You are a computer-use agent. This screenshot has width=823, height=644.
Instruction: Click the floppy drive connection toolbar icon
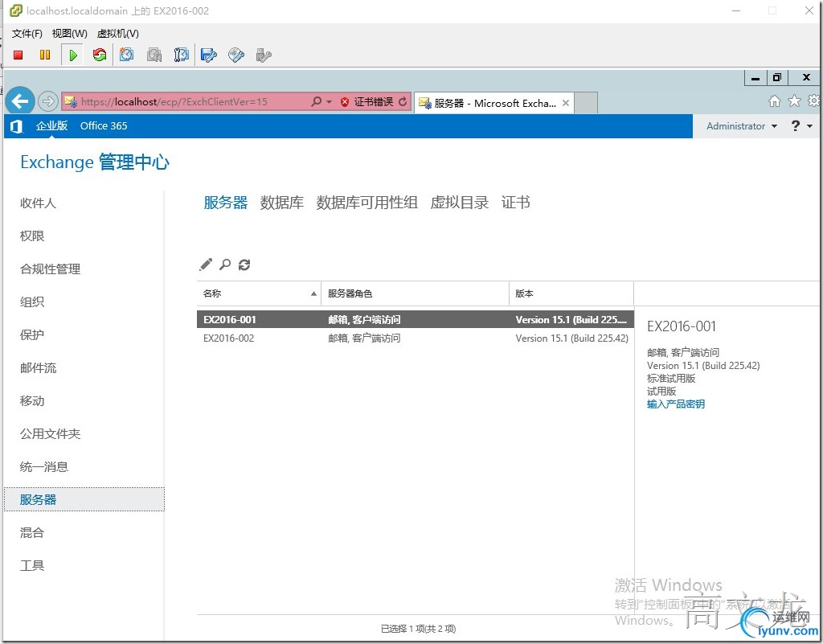click(x=209, y=55)
